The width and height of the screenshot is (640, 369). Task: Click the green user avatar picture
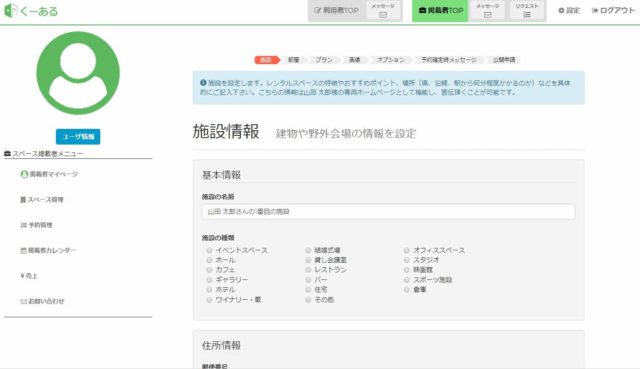click(78, 73)
